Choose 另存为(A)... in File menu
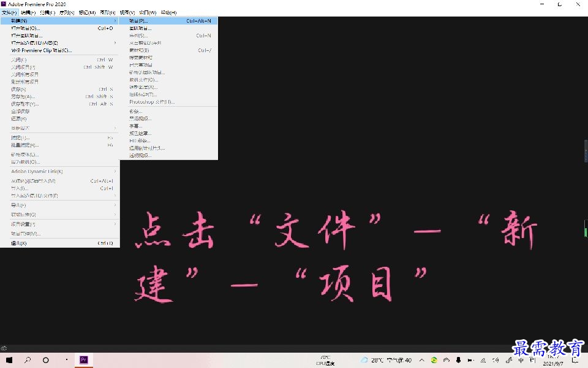 tap(60, 96)
